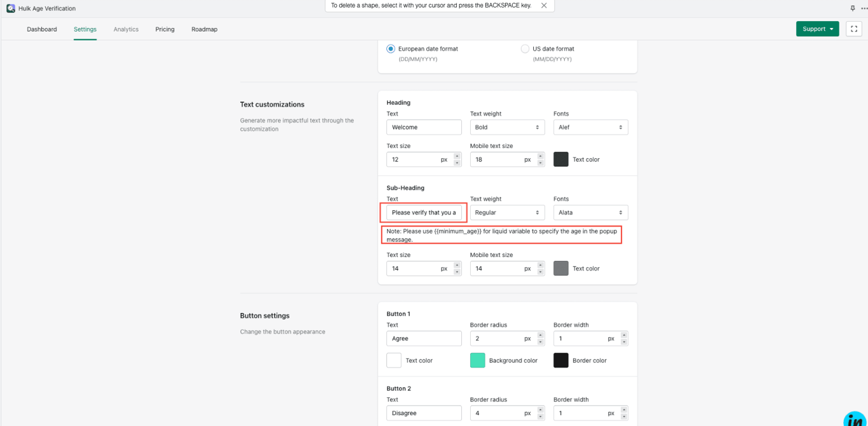Click the Hulk Age Verification app icon

11,8
